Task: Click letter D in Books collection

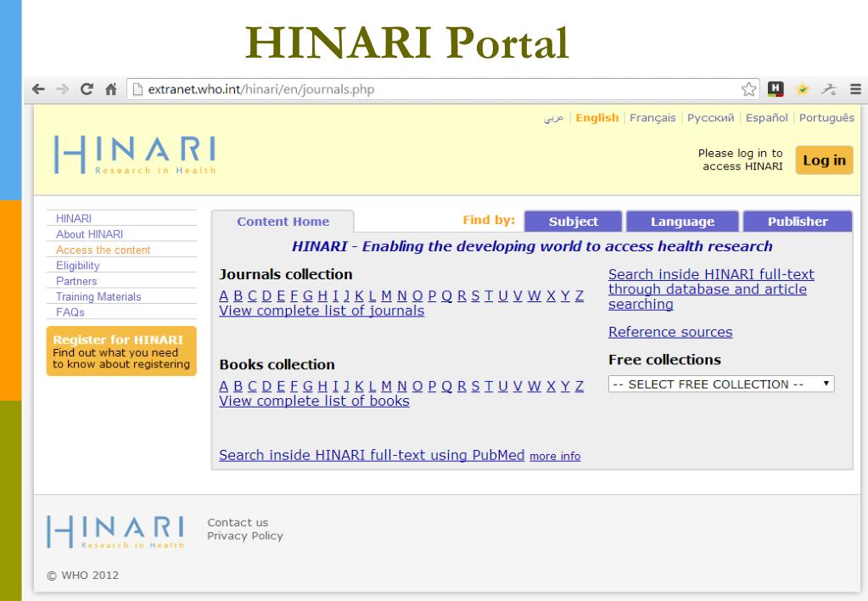Action: coord(266,386)
